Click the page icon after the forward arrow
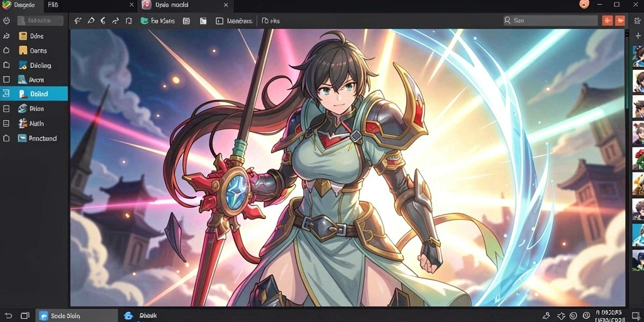Screen dimensions: 644x322 [x=128, y=21]
